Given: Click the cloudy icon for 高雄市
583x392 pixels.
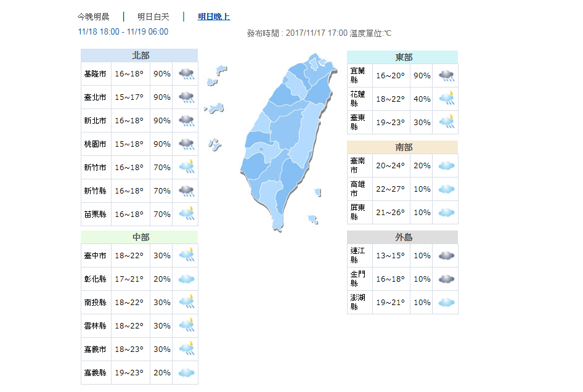Looking at the screenshot, I should pyautogui.click(x=446, y=189).
